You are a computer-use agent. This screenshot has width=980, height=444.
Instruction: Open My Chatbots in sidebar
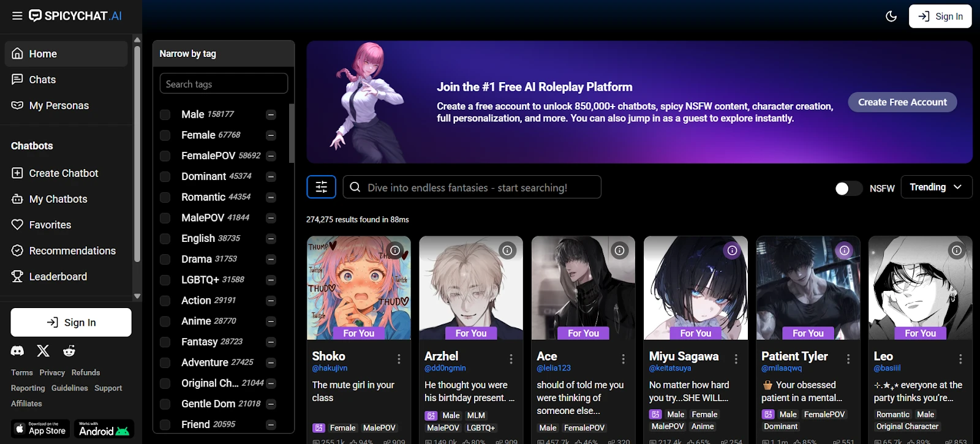[66, 199]
